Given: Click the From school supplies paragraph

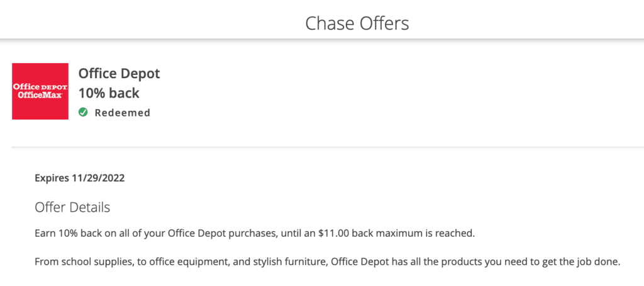Looking at the screenshot, I should click(327, 261).
